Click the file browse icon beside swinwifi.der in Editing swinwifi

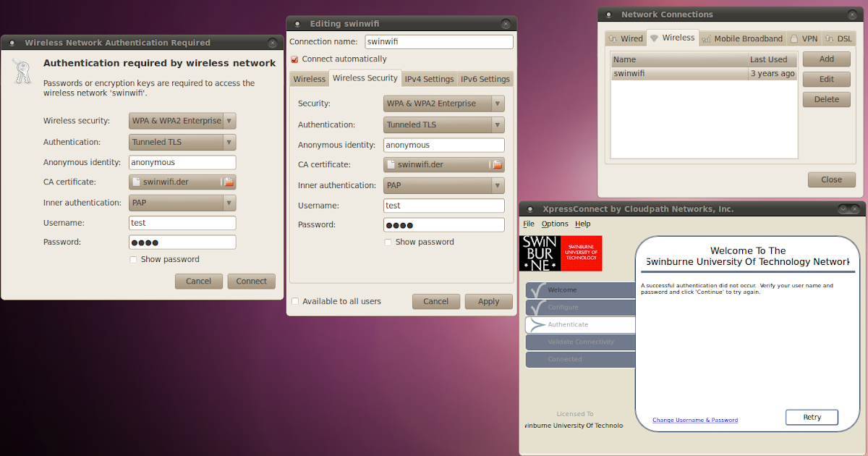497,165
